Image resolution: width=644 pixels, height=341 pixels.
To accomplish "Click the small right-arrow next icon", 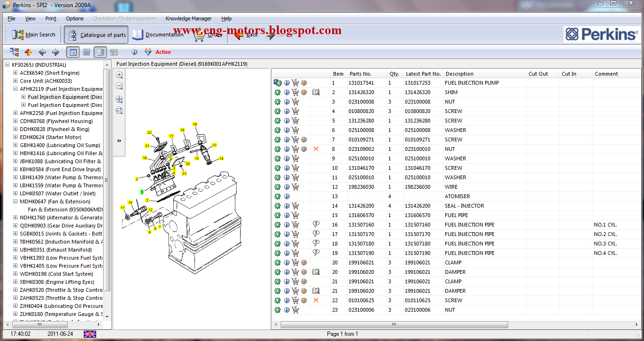I will [56, 52].
